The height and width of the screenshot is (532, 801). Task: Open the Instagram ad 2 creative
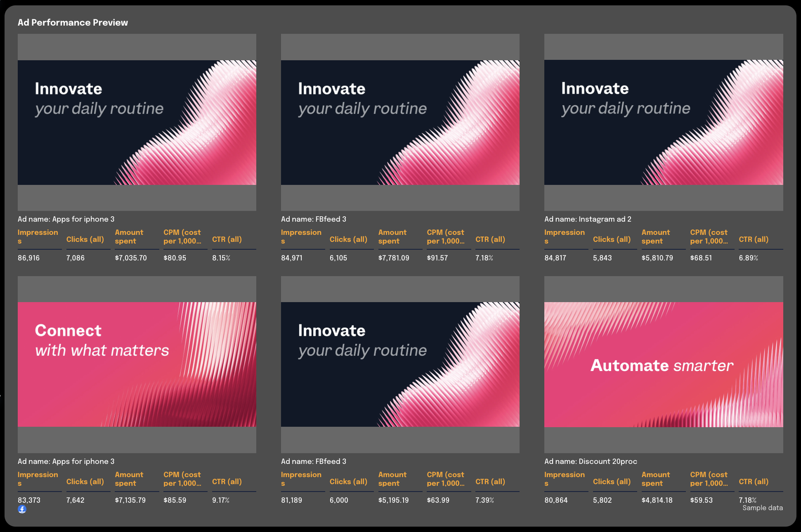pos(663,123)
